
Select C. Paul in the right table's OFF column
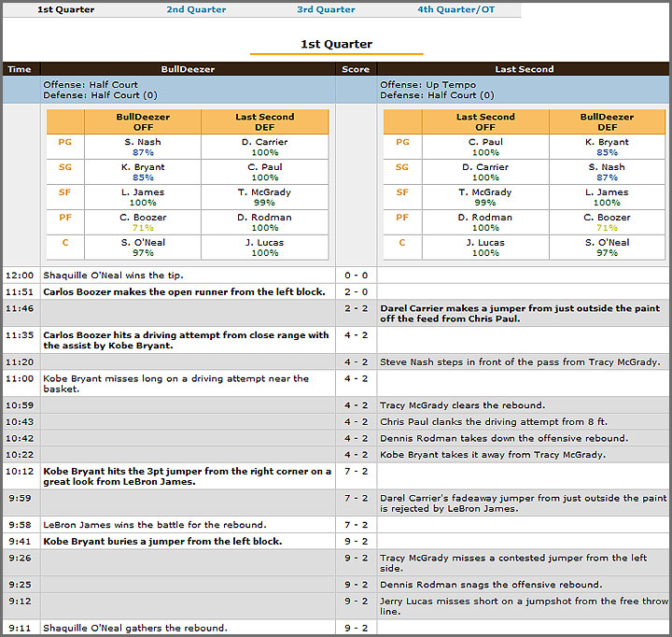point(485,142)
